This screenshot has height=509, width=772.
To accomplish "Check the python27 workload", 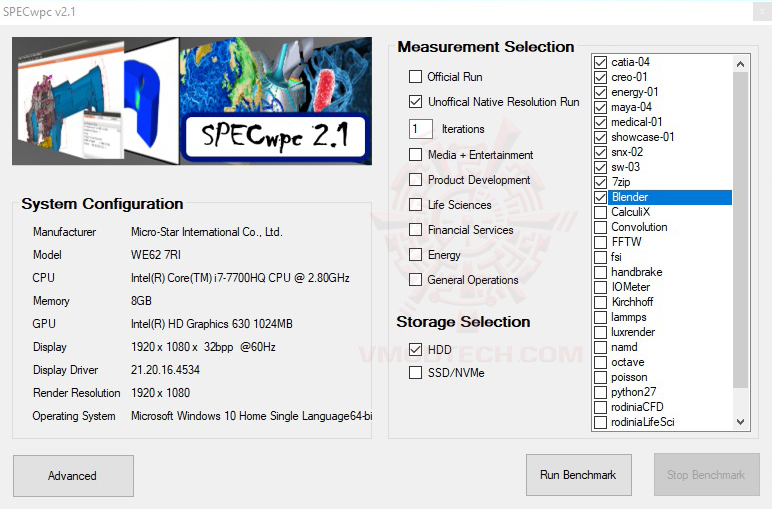I will (x=600, y=392).
